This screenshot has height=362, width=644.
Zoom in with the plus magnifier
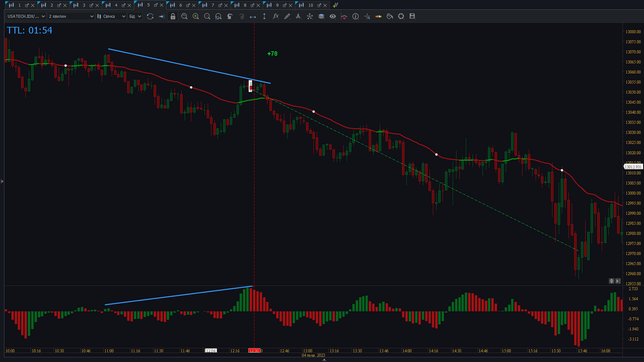[x=196, y=16]
